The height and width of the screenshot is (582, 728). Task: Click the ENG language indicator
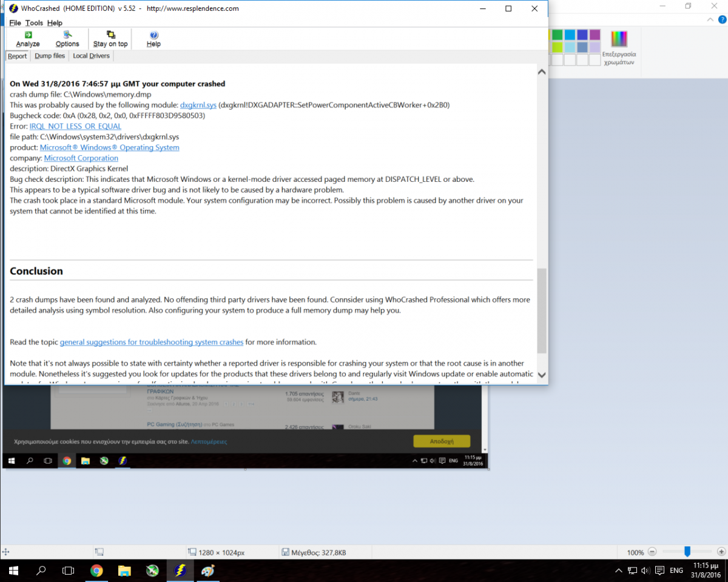(676, 570)
